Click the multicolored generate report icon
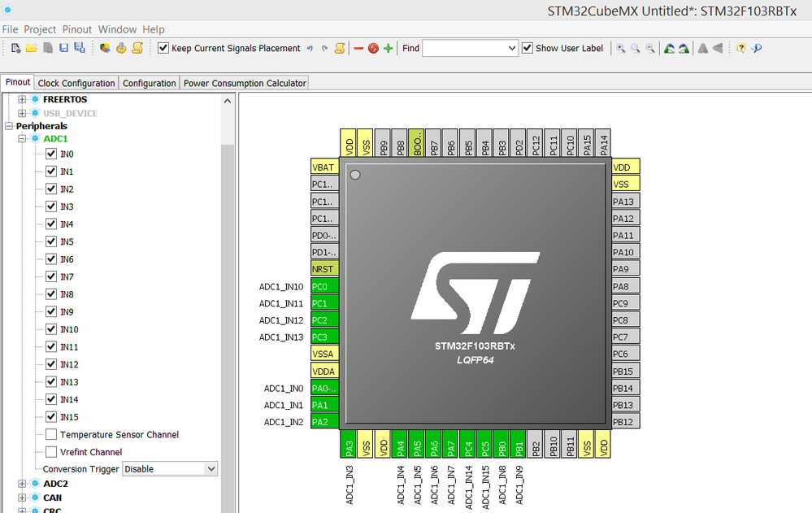The image size is (812, 513). coord(105,48)
